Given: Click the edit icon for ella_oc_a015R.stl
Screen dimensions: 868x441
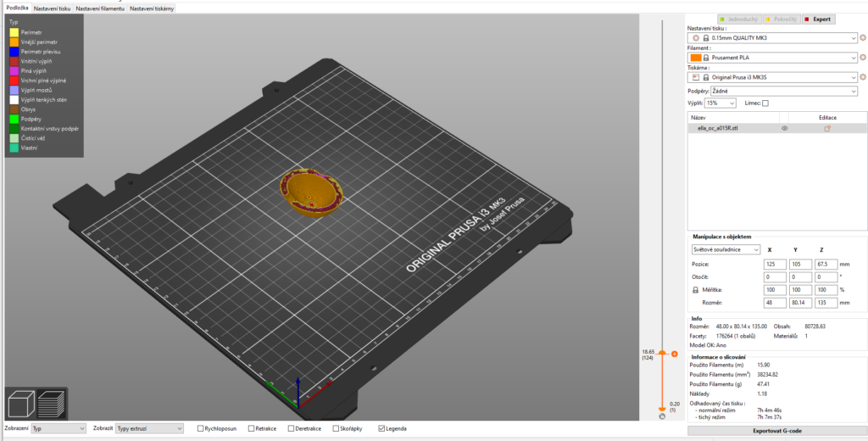Looking at the screenshot, I should point(827,128).
